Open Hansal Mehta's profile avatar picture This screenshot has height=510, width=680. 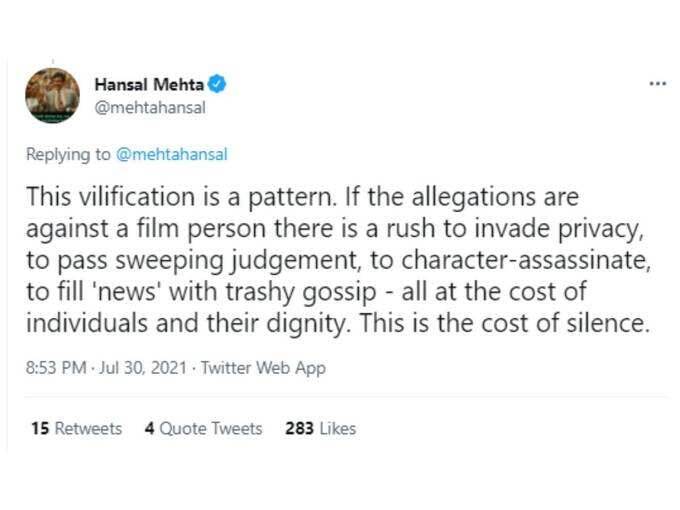(52, 95)
